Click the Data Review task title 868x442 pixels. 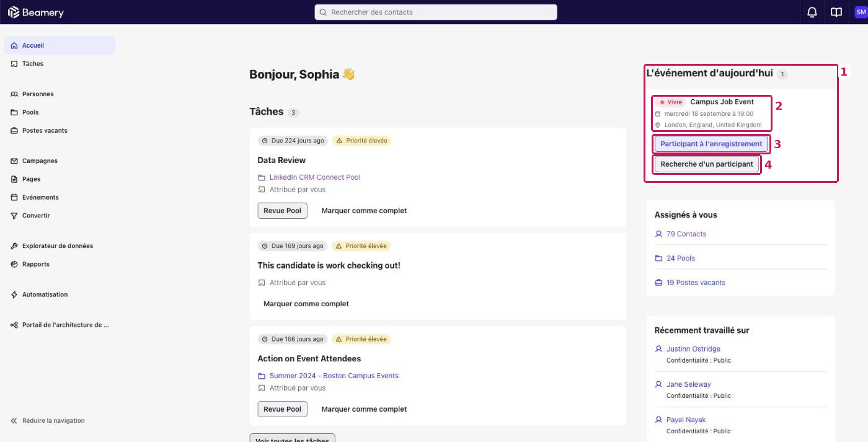click(x=281, y=160)
